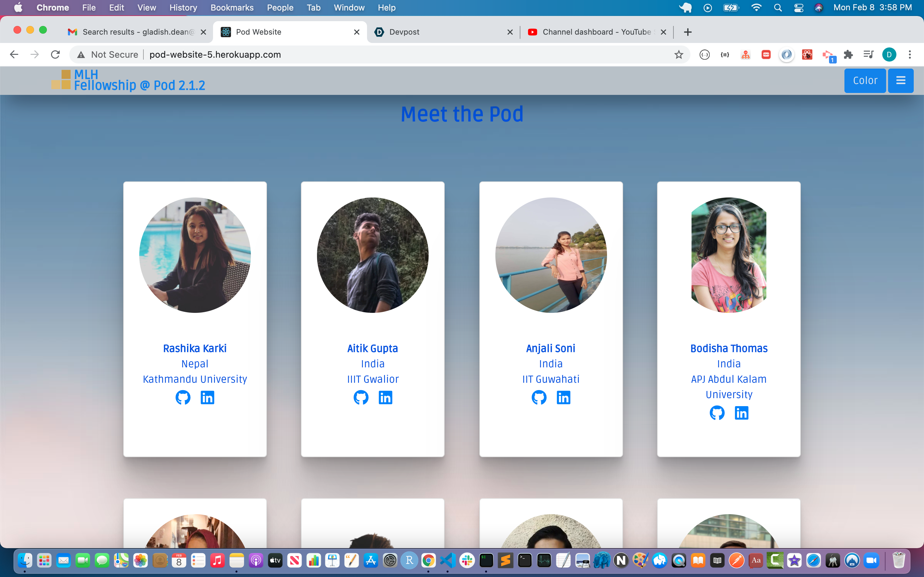Click Aitik Gupta's LinkedIn icon
Viewport: 924px width, 577px height.
point(385,397)
